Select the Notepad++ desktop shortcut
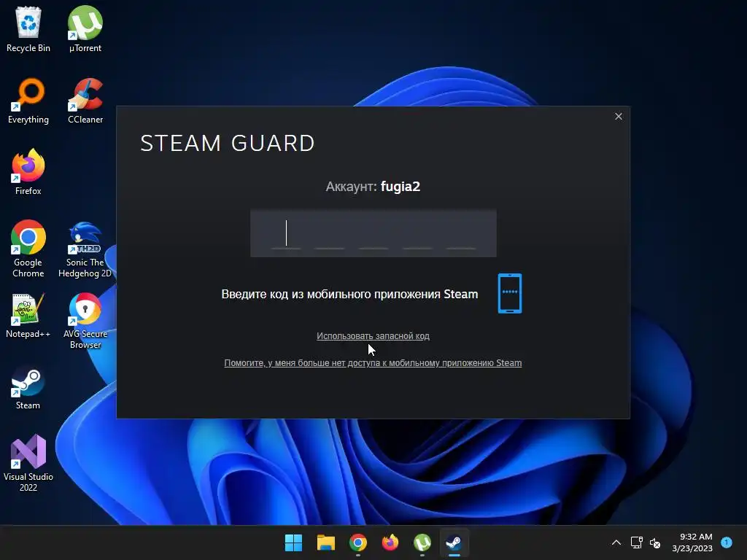The image size is (747, 560). point(28,315)
